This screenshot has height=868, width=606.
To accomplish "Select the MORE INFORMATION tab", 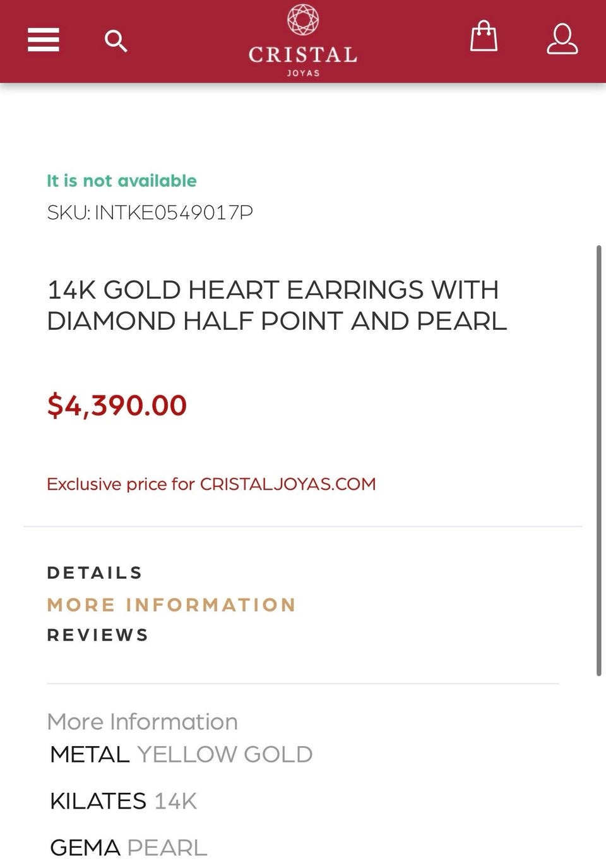I will 172,605.
